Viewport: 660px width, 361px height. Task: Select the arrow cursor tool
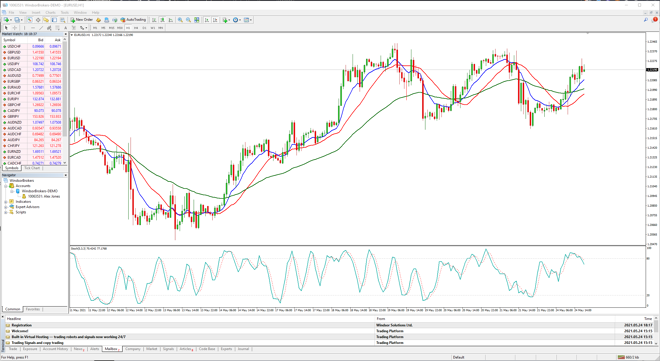6,28
